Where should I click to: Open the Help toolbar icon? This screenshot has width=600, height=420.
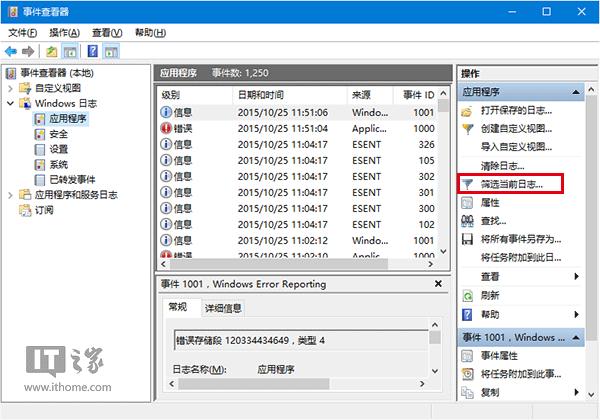[x=93, y=51]
